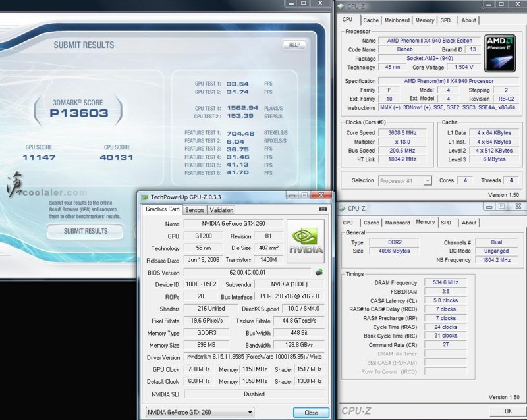Open the NVIDIA GeForce GTX 260 card dropdown
This screenshot has height=420, width=527.
(x=200, y=412)
